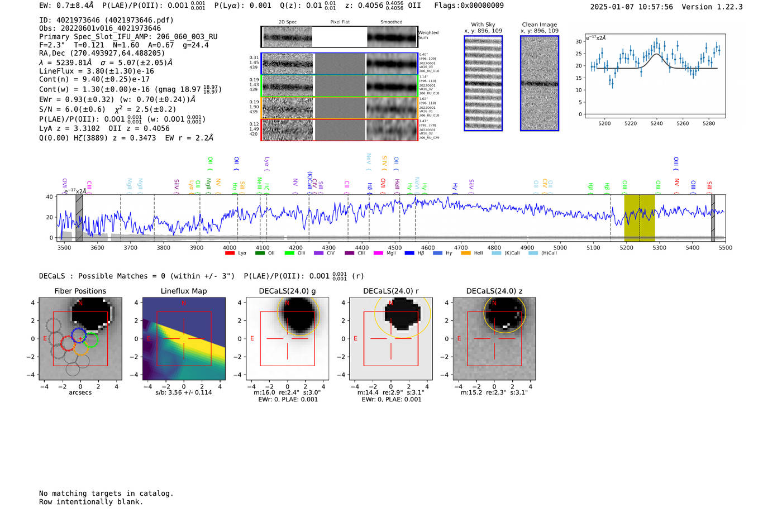Click the orange HeII legend swatch

pos(466,253)
